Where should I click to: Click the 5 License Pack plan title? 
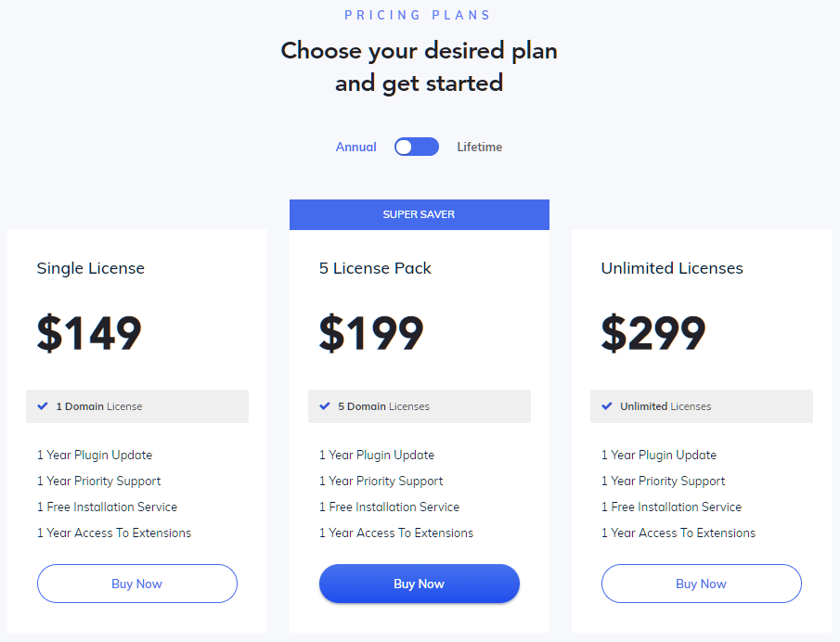375,268
